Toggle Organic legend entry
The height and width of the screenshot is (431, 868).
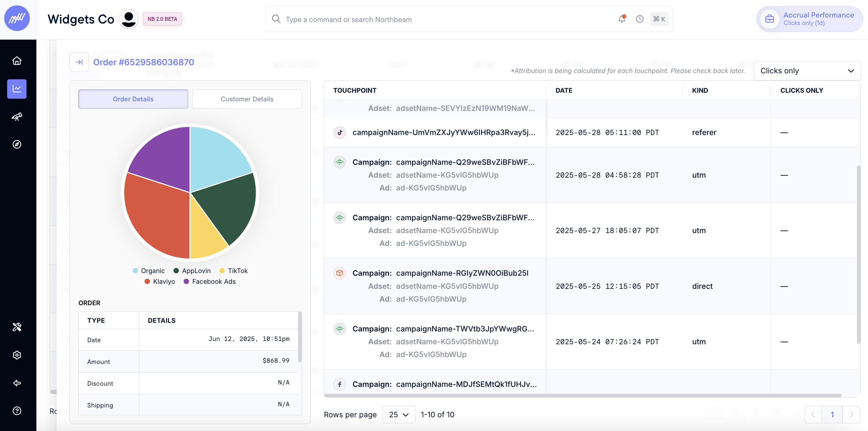pos(149,271)
